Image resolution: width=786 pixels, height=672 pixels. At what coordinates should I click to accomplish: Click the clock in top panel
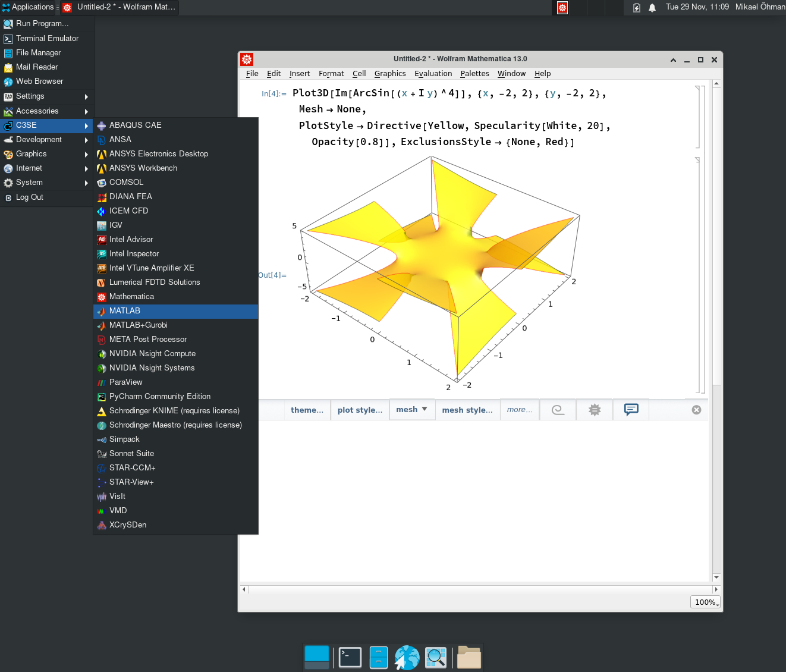point(697,7)
